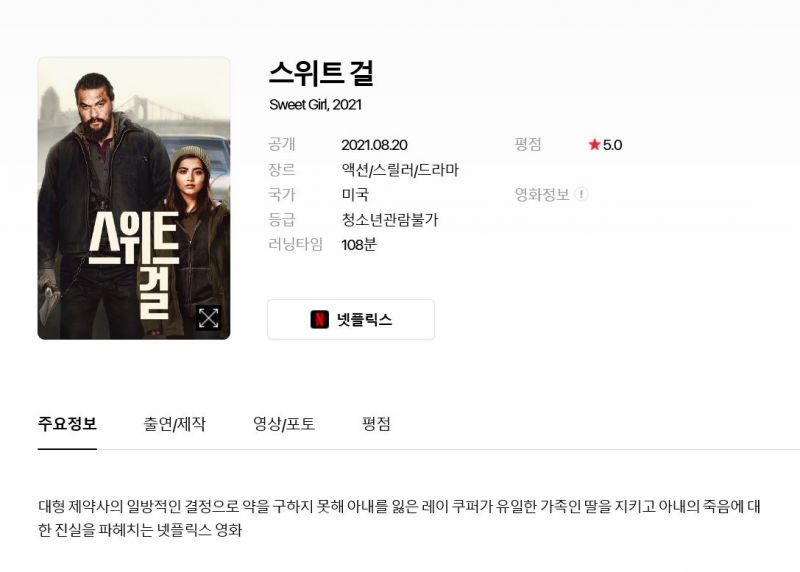Click the red Netflix N logo
The height and width of the screenshot is (572, 800).
point(320,319)
